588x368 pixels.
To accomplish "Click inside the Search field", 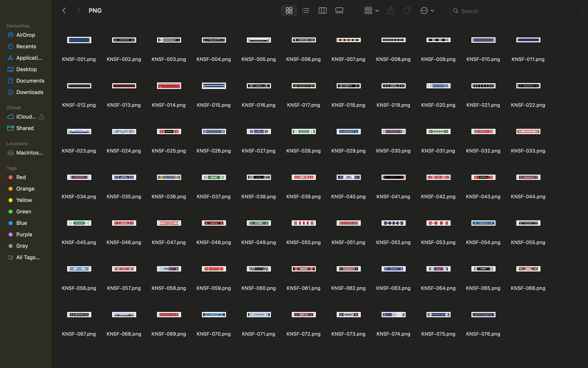I will tap(515, 11).
